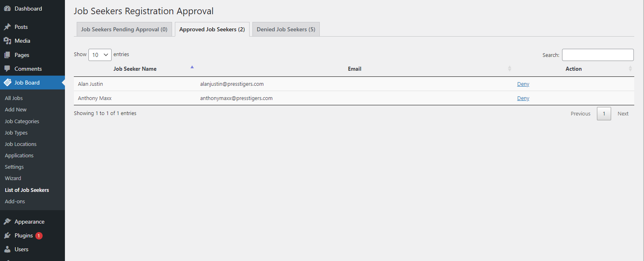Open the show entries count dropdown

click(100, 55)
